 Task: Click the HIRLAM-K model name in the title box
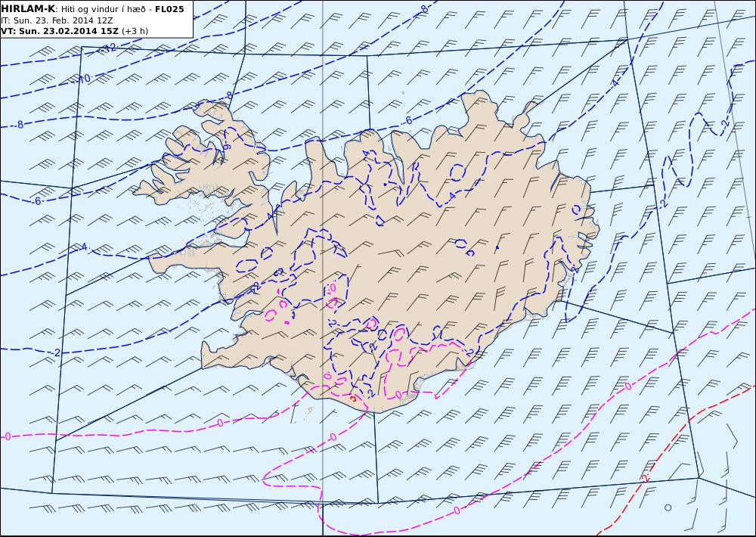coord(29,9)
